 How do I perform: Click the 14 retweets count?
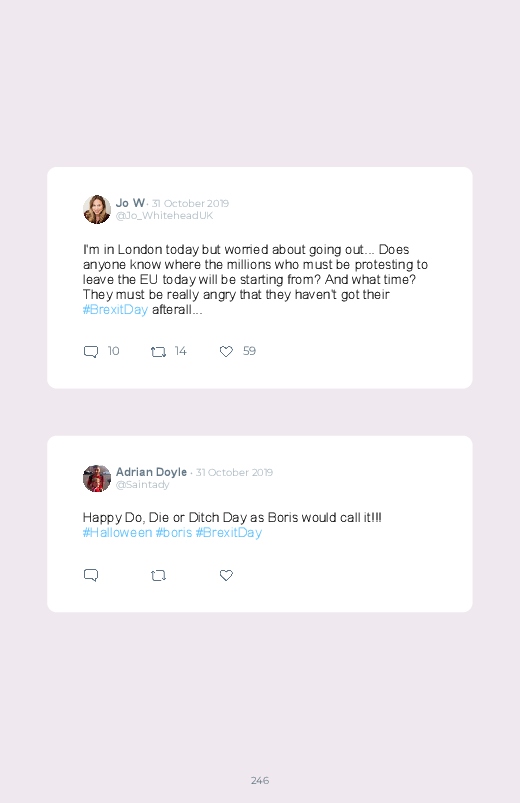click(x=180, y=351)
